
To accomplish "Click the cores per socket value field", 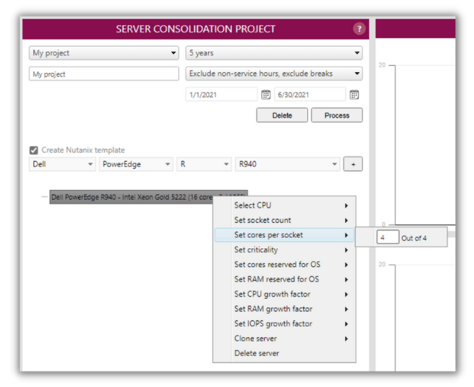I will (388, 237).
